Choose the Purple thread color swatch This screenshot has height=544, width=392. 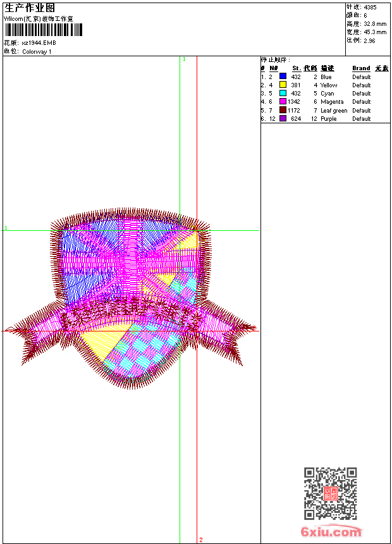click(x=283, y=118)
